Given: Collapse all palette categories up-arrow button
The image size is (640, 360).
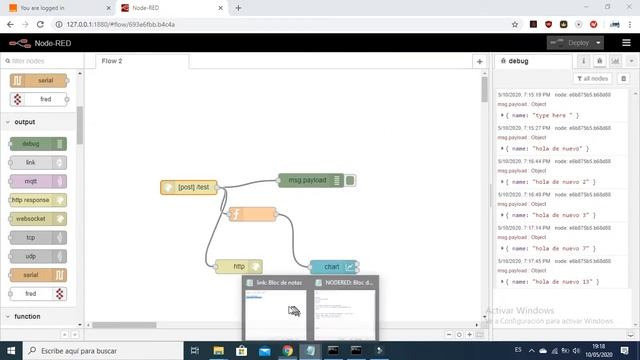Looking at the screenshot, I should 64,335.
